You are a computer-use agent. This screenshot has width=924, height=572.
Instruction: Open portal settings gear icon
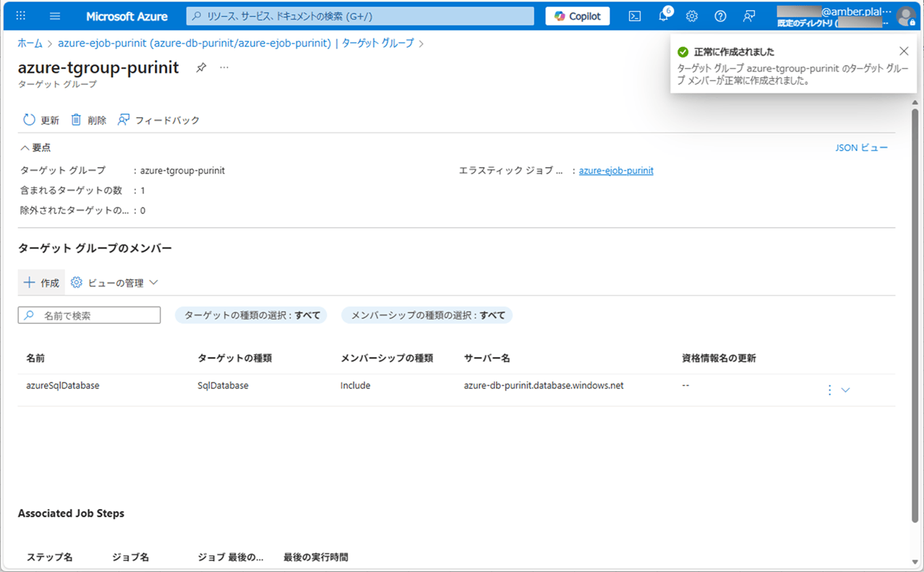click(x=692, y=16)
